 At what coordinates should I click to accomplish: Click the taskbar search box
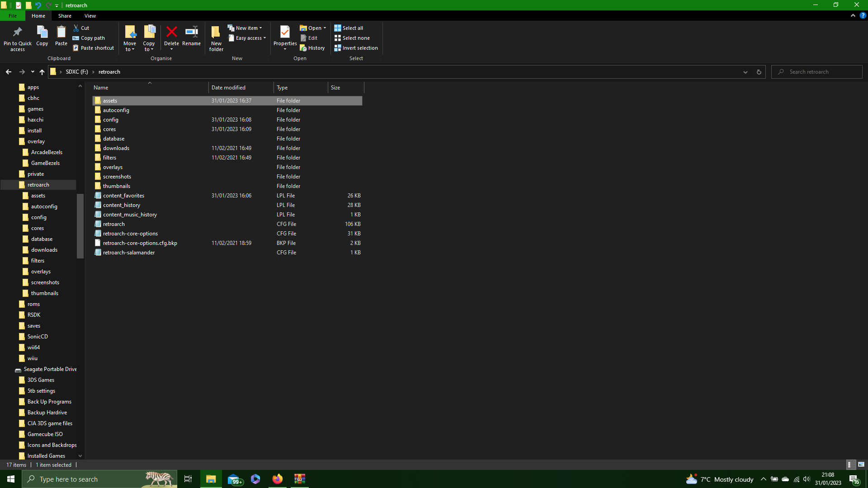(99, 479)
